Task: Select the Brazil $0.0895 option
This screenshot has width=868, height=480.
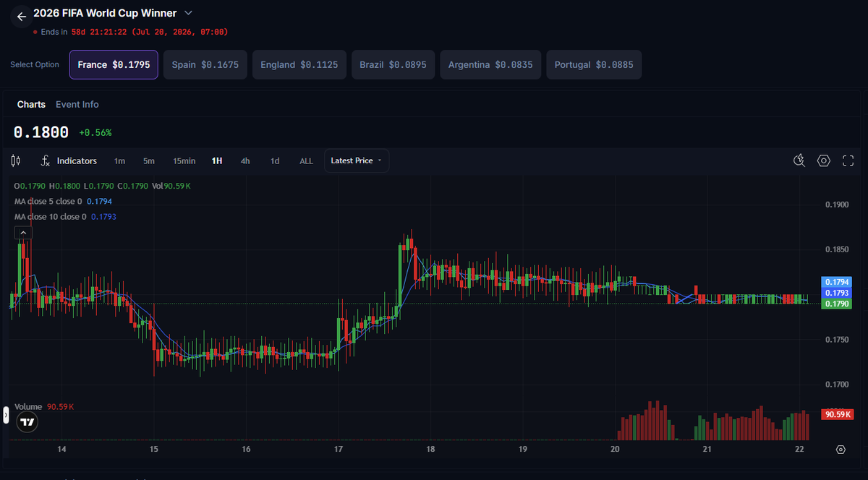Action: (x=393, y=64)
